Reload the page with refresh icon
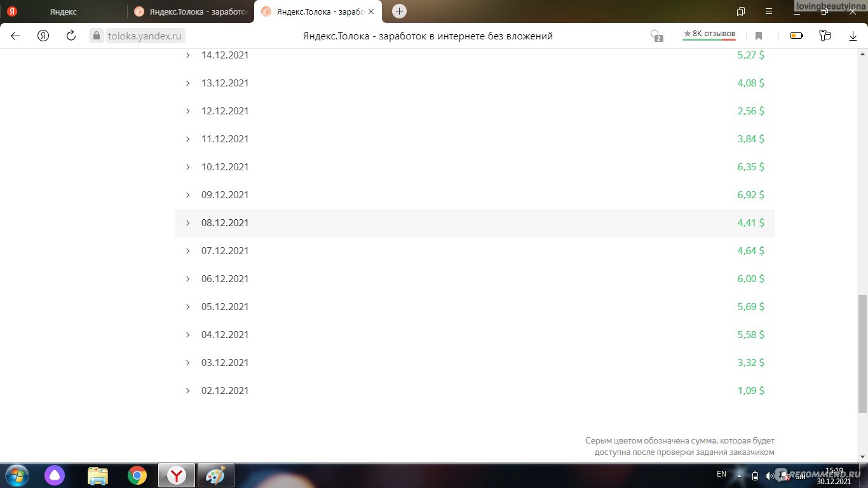 [71, 36]
